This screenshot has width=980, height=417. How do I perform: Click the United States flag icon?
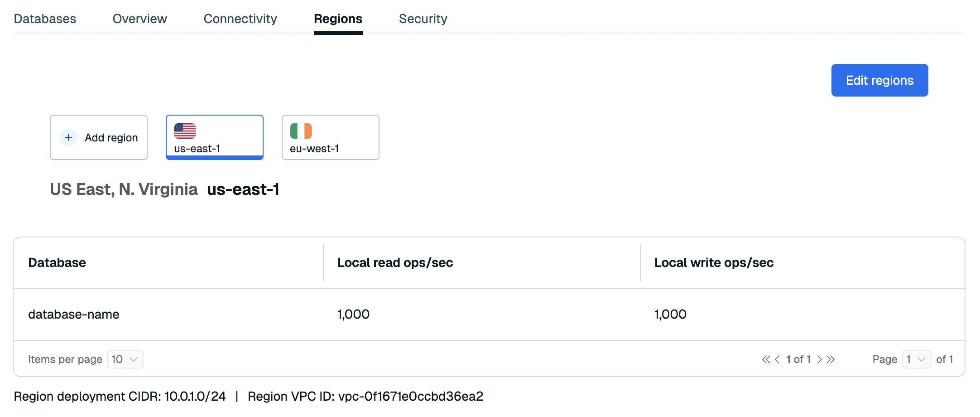point(185,131)
